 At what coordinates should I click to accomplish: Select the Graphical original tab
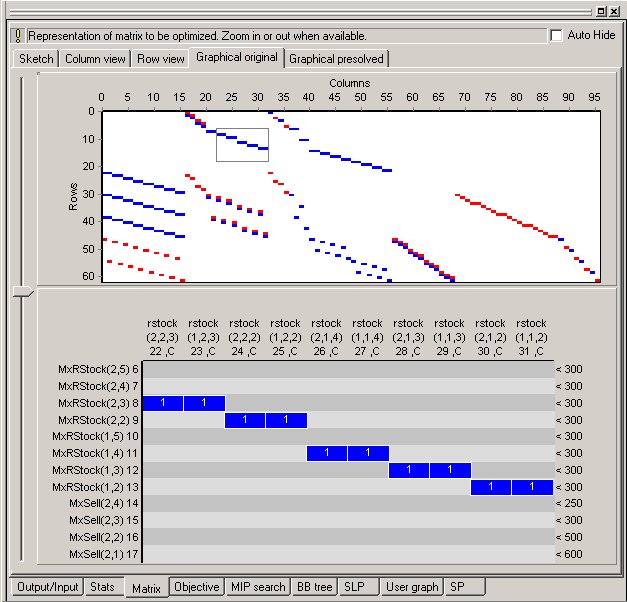[x=237, y=57]
